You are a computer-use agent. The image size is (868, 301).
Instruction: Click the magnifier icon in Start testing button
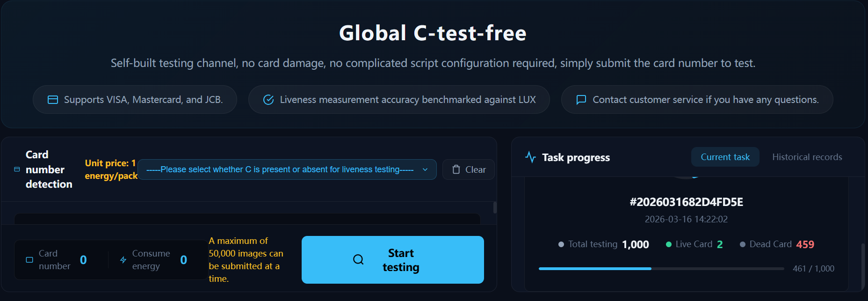coord(358,260)
